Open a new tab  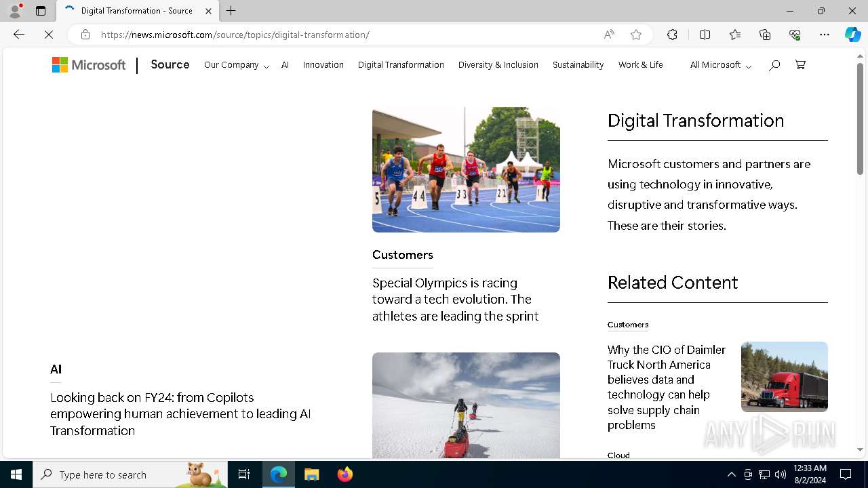(231, 11)
